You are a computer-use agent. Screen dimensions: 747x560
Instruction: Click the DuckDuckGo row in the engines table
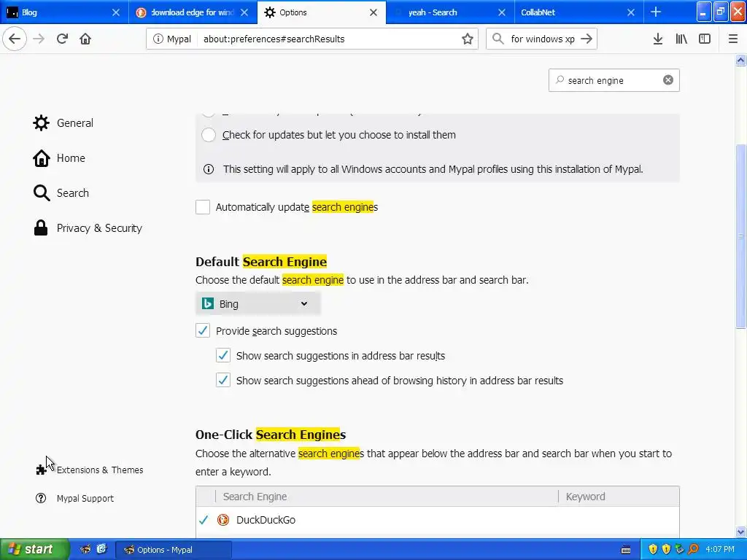tap(438, 520)
